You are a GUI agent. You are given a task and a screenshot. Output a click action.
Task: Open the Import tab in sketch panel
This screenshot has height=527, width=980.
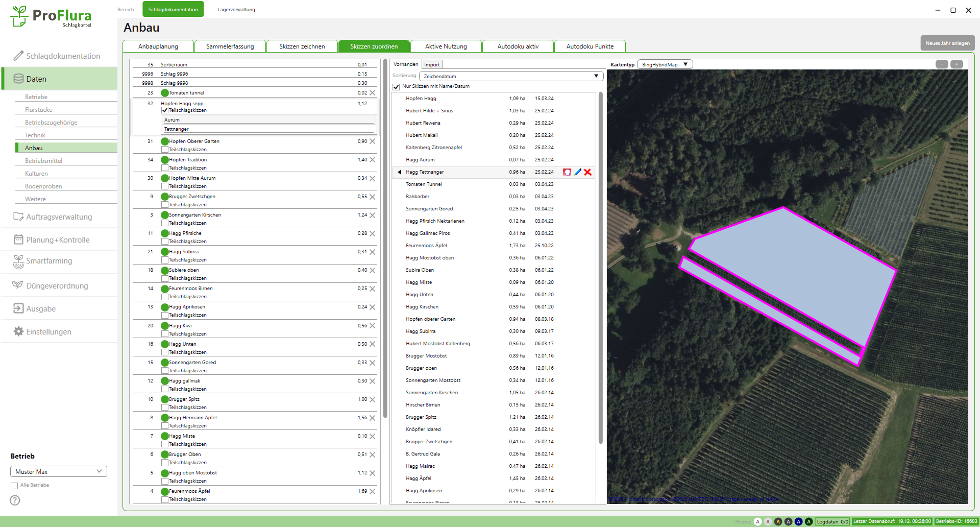pyautogui.click(x=432, y=64)
